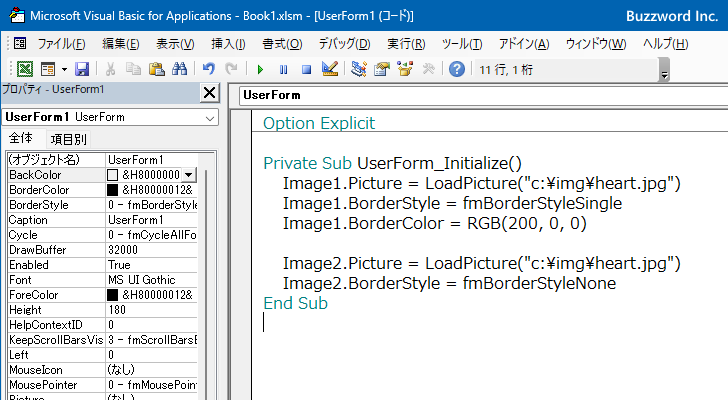
Task: Select the (オブジェクト名) property row
Action: point(102,160)
